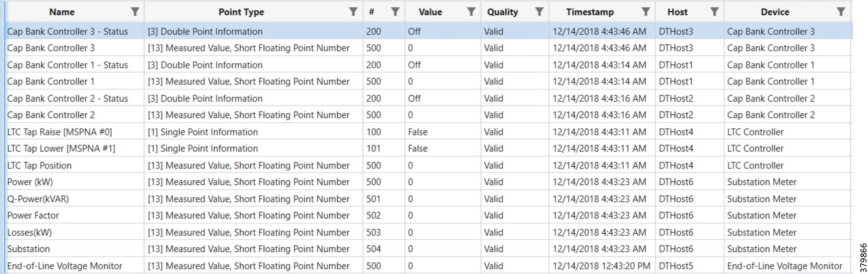Sort by the Timestamp column header
The image size is (868, 274).
tap(590, 12)
